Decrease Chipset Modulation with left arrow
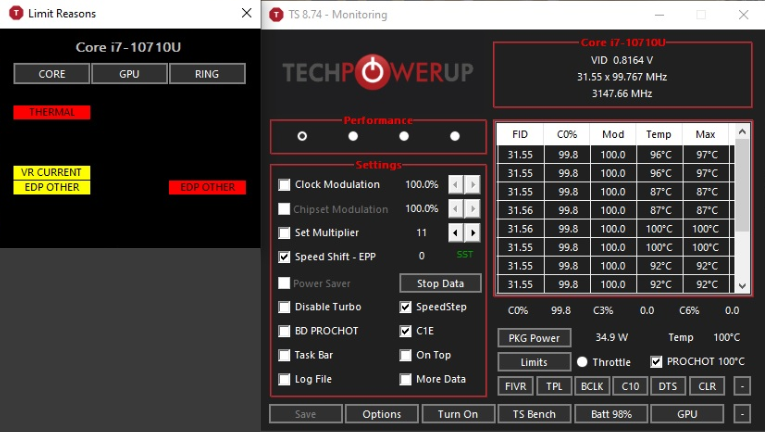 (456, 209)
